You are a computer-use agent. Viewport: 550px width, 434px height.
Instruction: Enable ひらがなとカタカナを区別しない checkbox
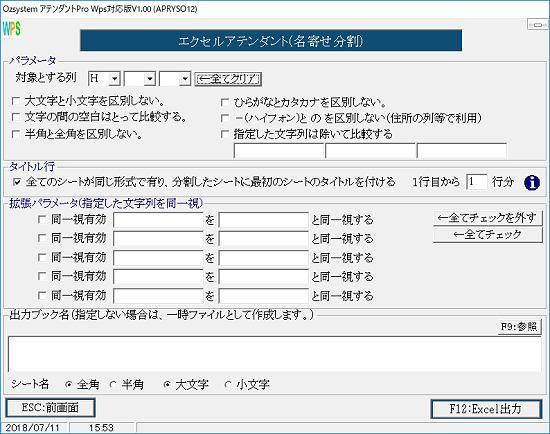click(225, 102)
